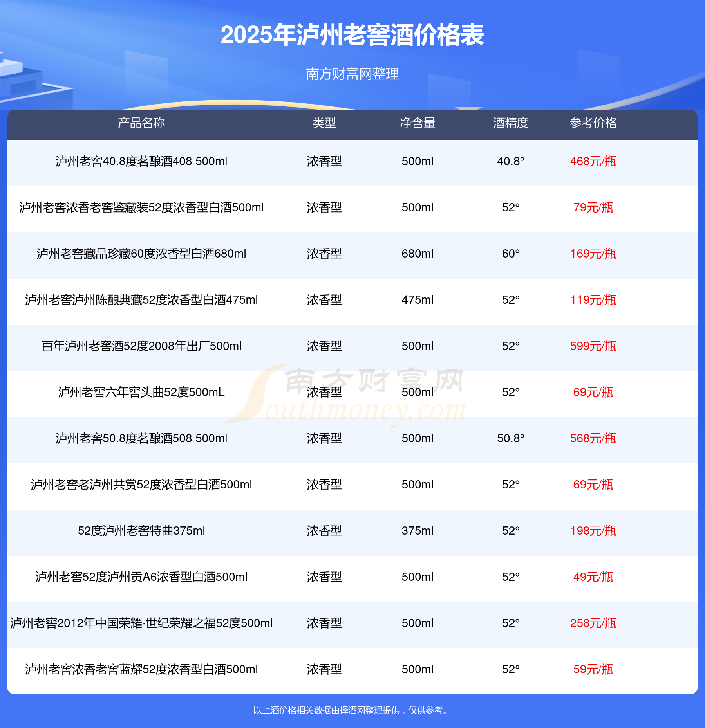
Task: Select the "参考价格" column header
Action: coord(593,123)
